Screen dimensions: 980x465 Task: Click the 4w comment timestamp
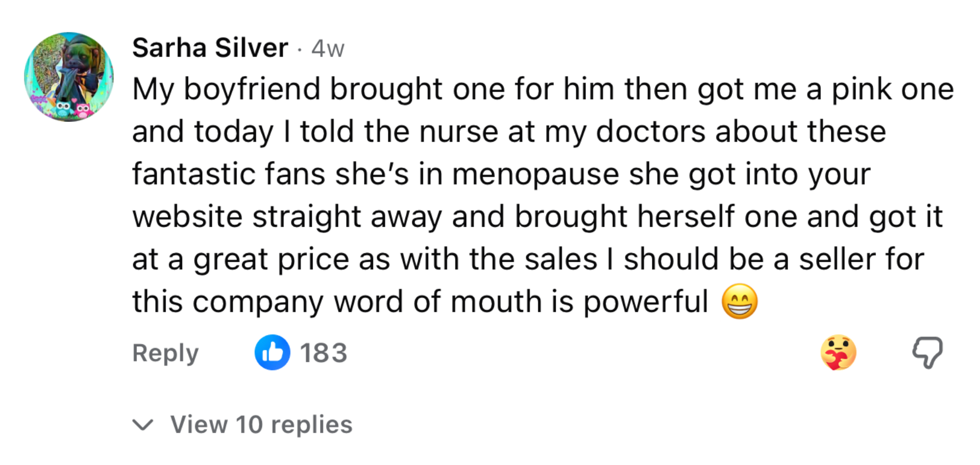328,49
